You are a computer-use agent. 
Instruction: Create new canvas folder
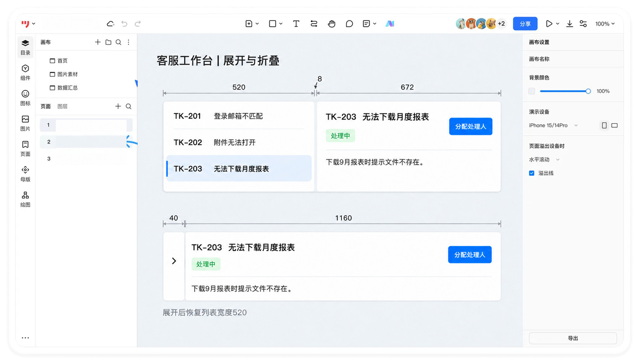108,42
